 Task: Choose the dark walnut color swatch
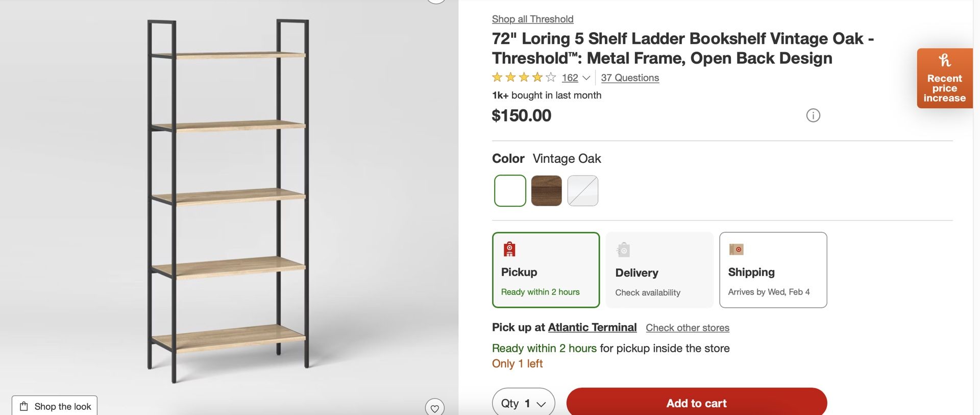546,191
